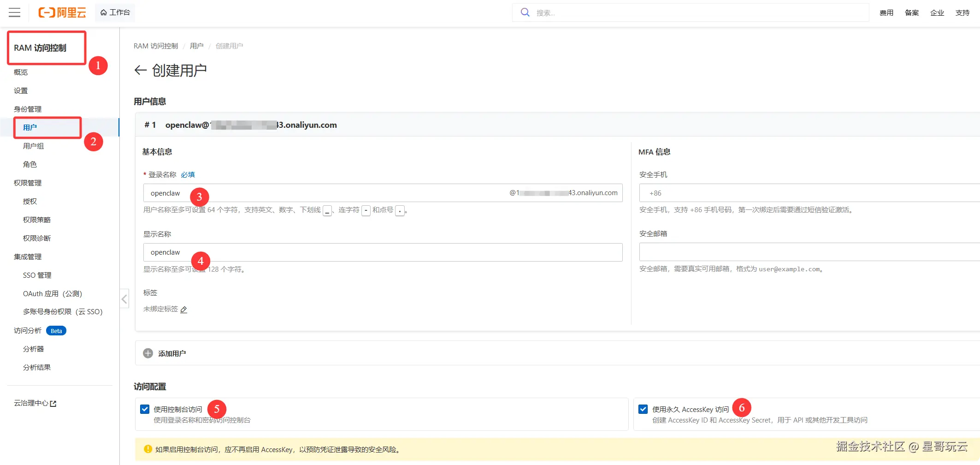Open the 企业 menu
980x465 pixels.
937,13
